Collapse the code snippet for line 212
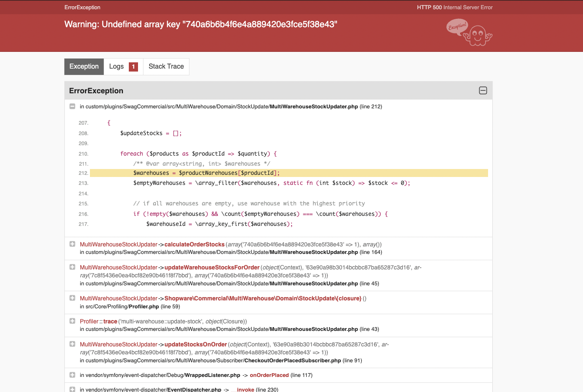The width and height of the screenshot is (583, 392). pos(72,107)
